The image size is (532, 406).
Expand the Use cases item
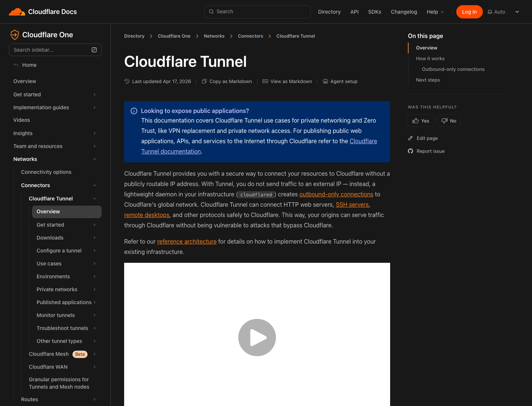[95, 264]
